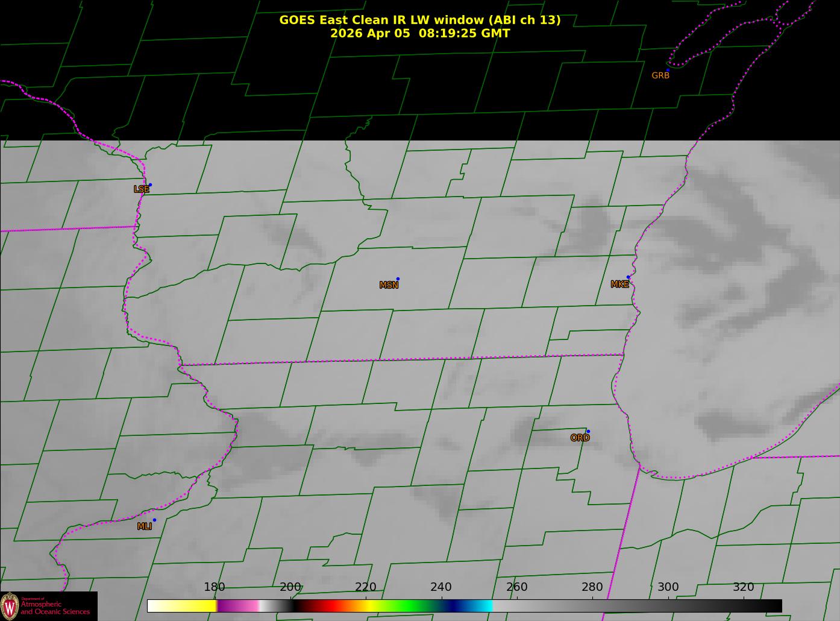Viewport: 840px width, 621px height.
Task: Click the blue station dot at MKE
Action: (x=628, y=277)
